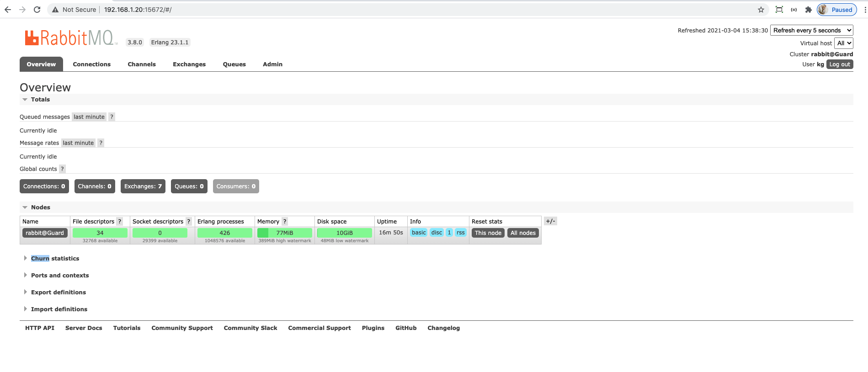Click the rss info tag
The width and height of the screenshot is (868, 372).
[x=460, y=233]
